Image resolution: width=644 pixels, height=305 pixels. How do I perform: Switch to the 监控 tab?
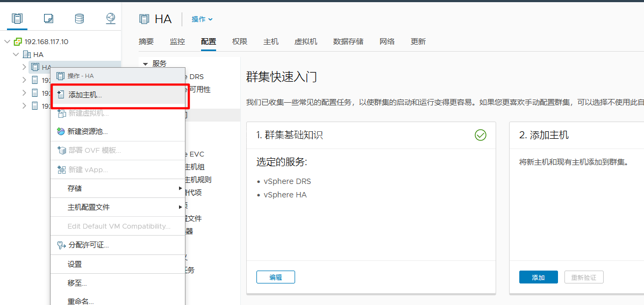pos(177,41)
